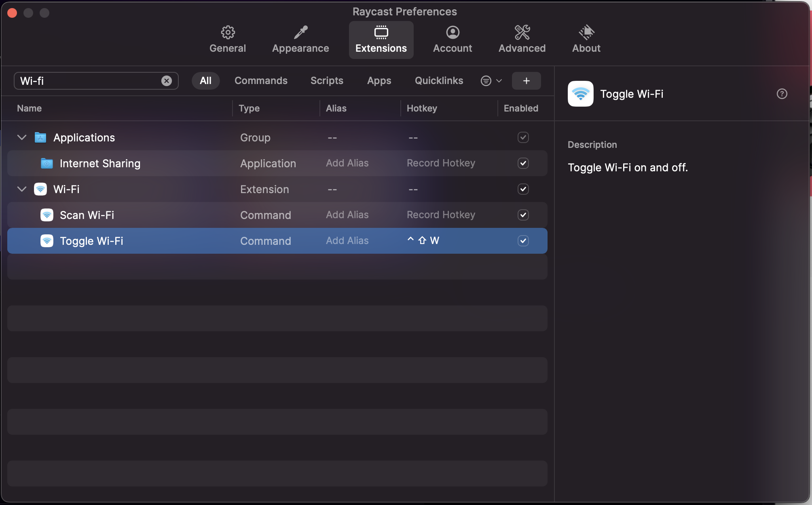The height and width of the screenshot is (505, 812).
Task: Click the help question mark icon
Action: point(782,94)
